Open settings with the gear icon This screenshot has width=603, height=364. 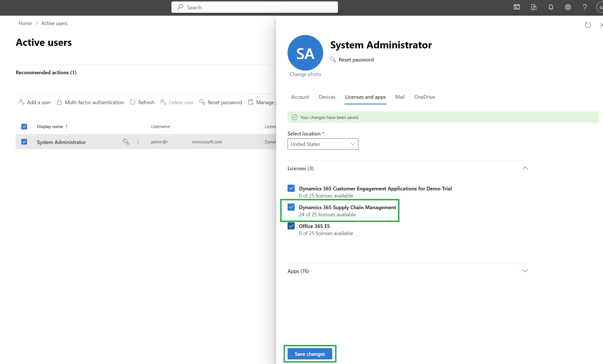click(568, 7)
